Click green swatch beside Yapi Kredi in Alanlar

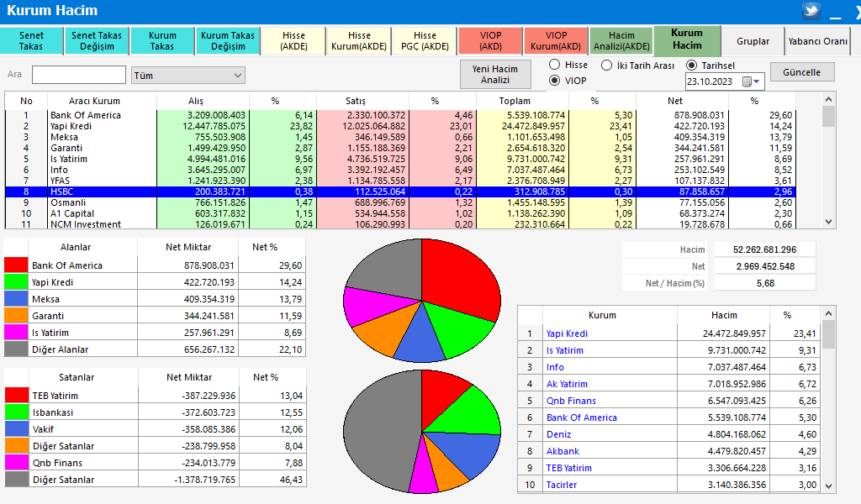tap(16, 282)
